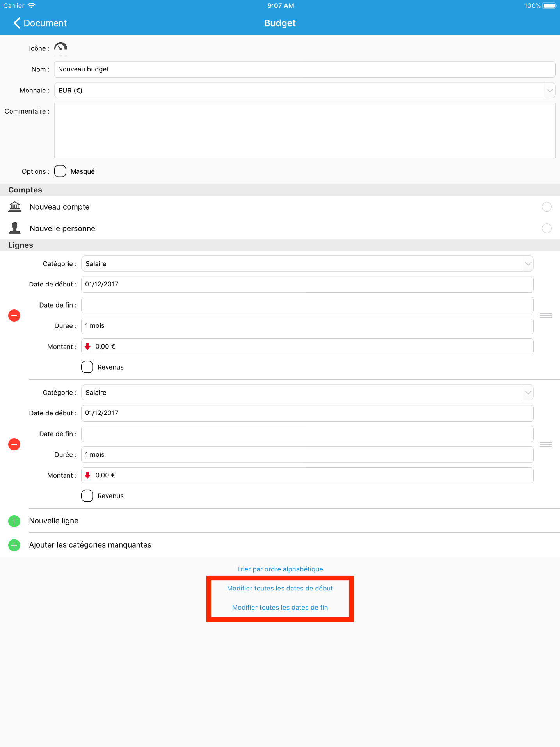Expand the second line's Catégorie dropdown
This screenshot has height=747, width=560.
(x=528, y=393)
